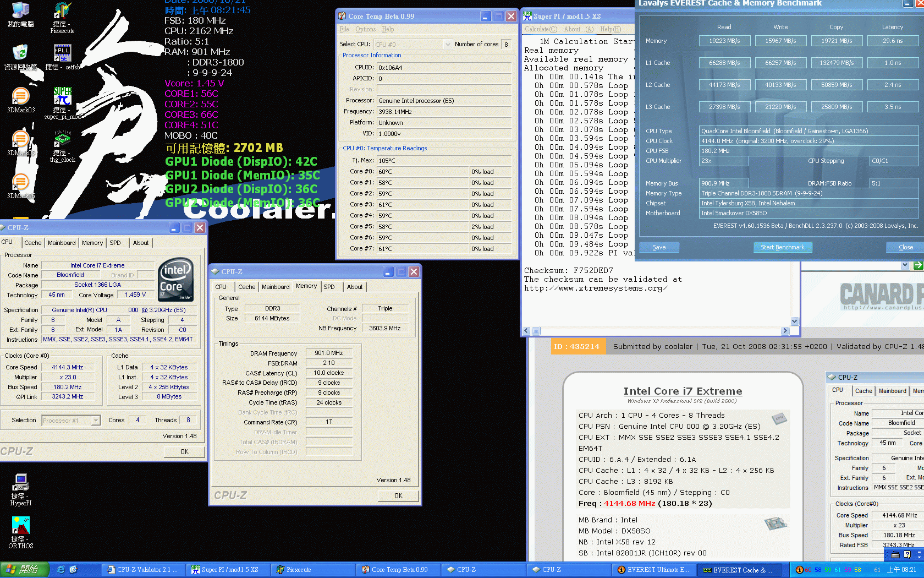Click the go arrow icon in the browser address bar

coord(918,265)
